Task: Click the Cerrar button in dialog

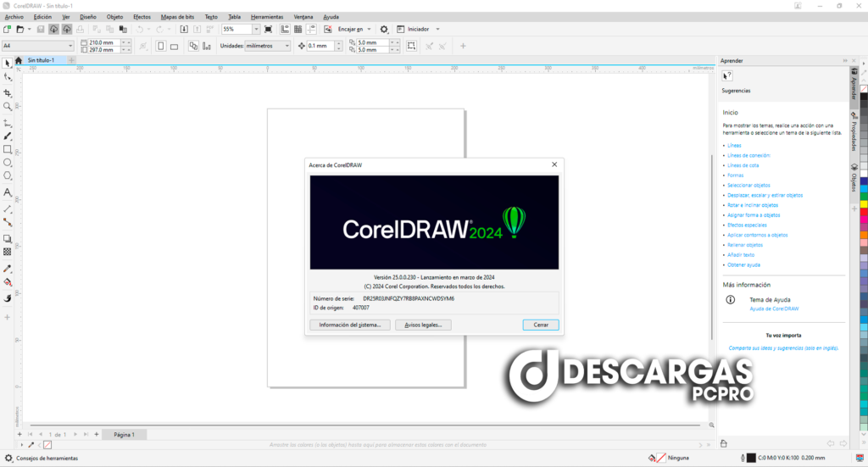Action: click(540, 325)
